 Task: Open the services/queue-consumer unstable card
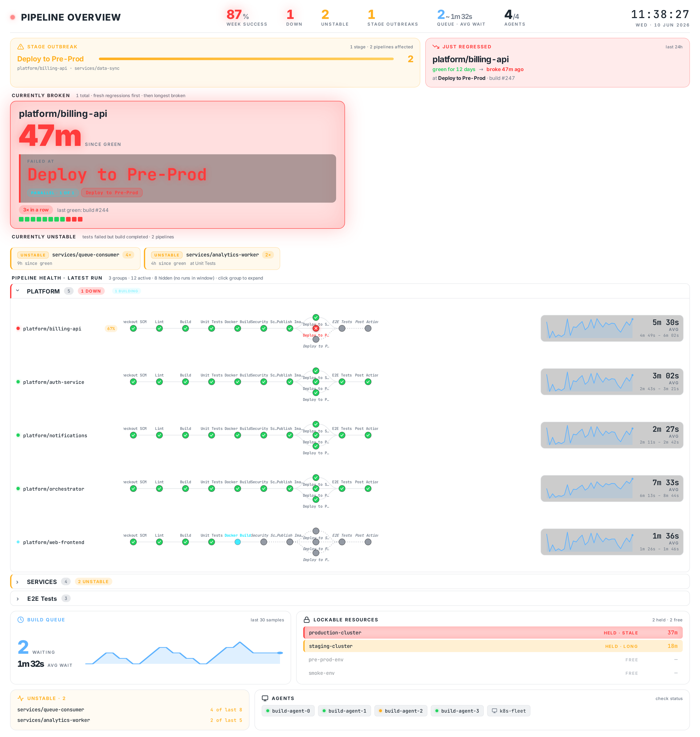click(75, 259)
